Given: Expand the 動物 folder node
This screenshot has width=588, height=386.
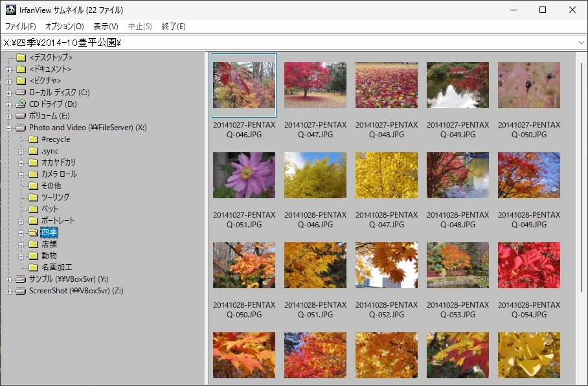Looking at the screenshot, I should 21,256.
